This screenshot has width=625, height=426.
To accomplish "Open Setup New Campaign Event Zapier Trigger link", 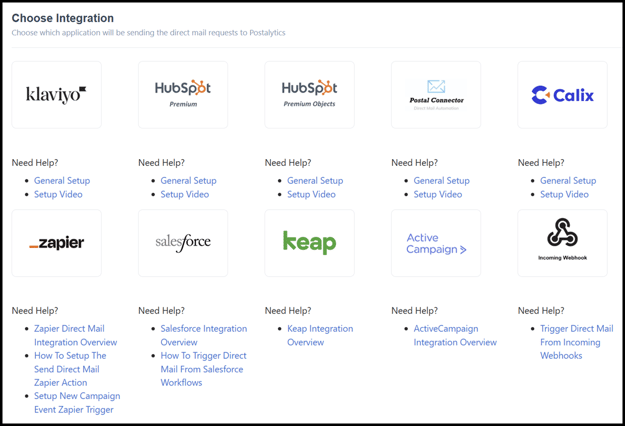I will click(x=77, y=402).
